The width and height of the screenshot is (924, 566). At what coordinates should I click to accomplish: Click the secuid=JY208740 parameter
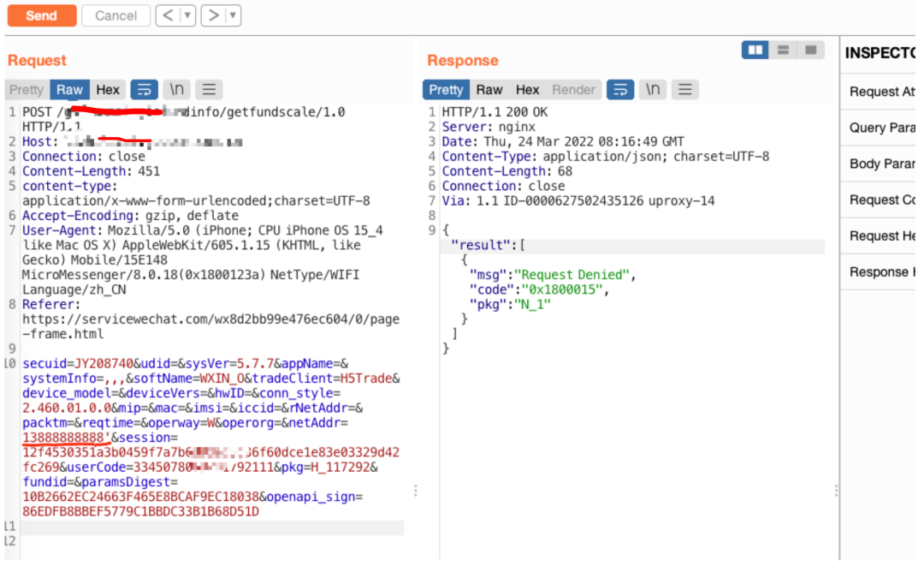coord(78,363)
